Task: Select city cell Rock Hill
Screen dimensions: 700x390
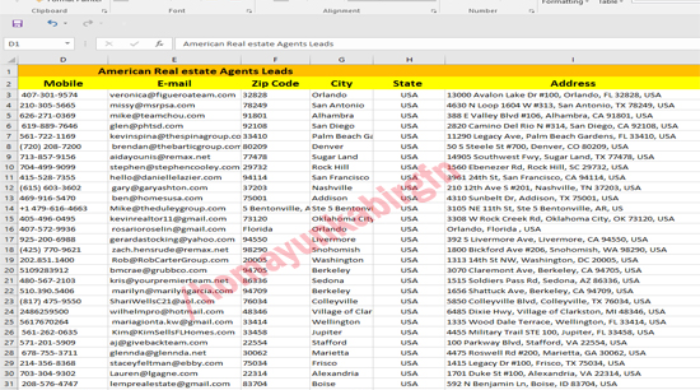Action: pyautogui.click(x=342, y=167)
